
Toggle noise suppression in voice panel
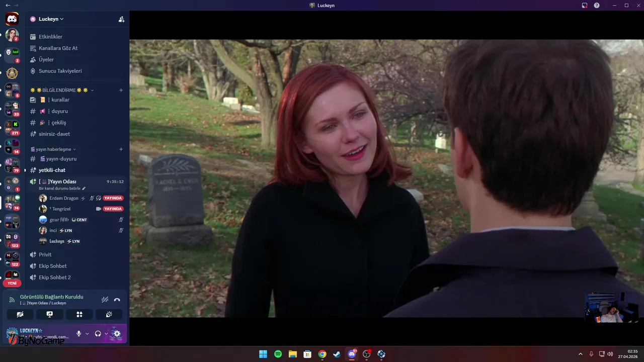pyautogui.click(x=105, y=300)
